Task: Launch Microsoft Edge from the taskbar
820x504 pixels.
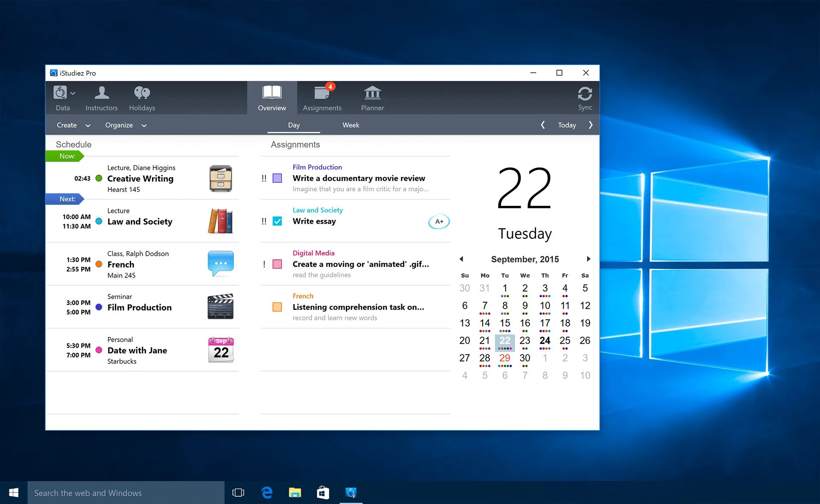Action: 267,492
